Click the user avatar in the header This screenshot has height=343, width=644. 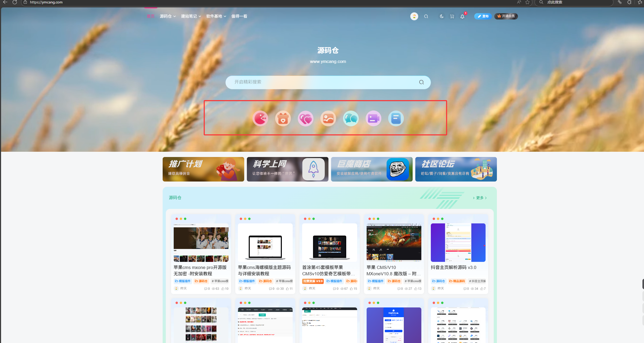click(x=414, y=16)
